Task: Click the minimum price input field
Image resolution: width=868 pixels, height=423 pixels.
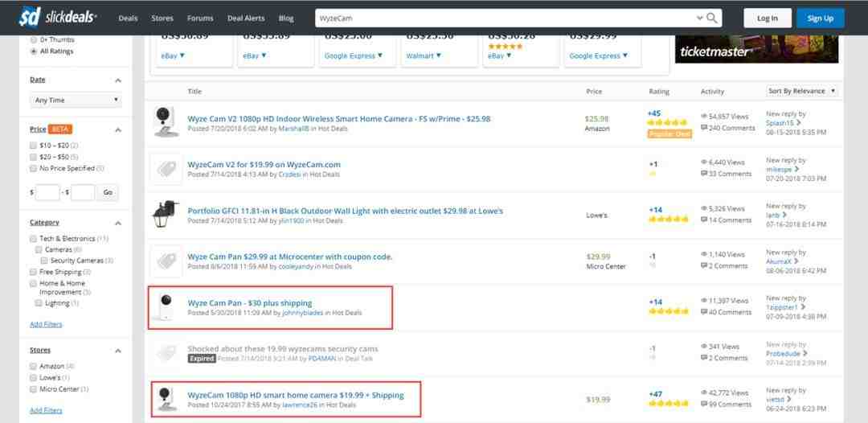Action: click(x=47, y=192)
